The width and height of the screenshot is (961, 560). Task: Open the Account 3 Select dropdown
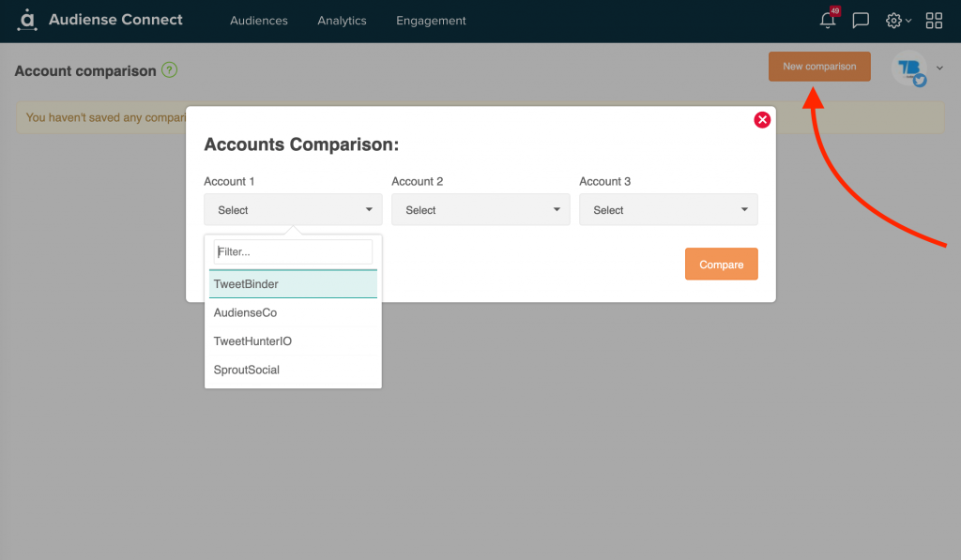click(x=668, y=209)
